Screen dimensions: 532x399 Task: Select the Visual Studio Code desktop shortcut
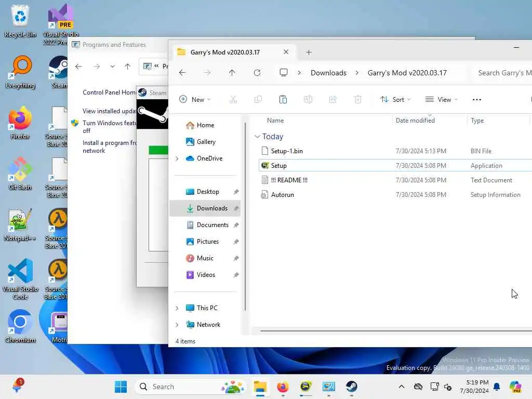coord(20,279)
